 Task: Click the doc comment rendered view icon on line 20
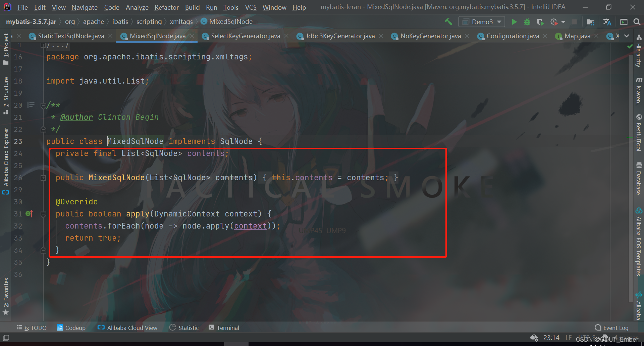pos(31,105)
